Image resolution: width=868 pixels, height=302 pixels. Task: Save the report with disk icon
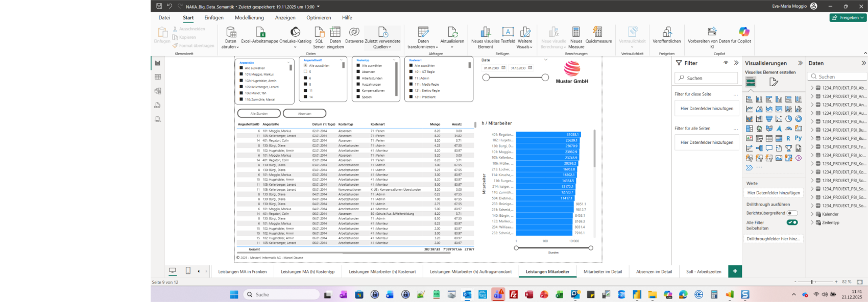pyautogui.click(x=159, y=6)
